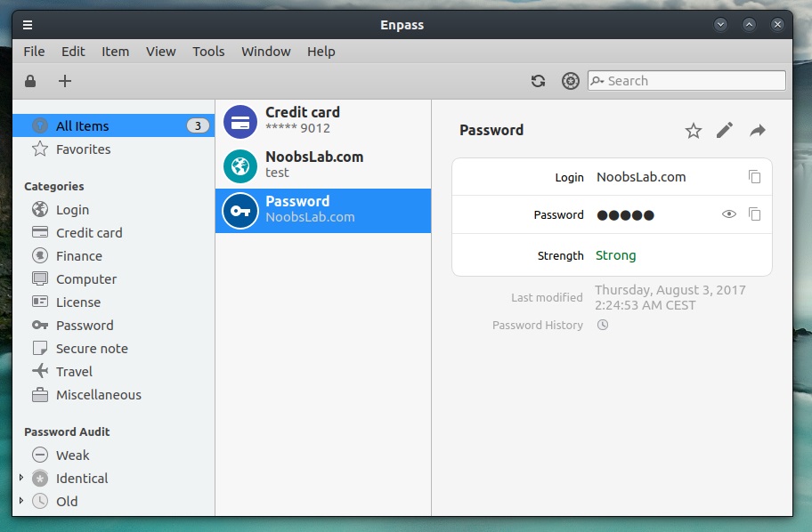Click the Last modified date text
This screenshot has width=812, height=532.
(670, 297)
